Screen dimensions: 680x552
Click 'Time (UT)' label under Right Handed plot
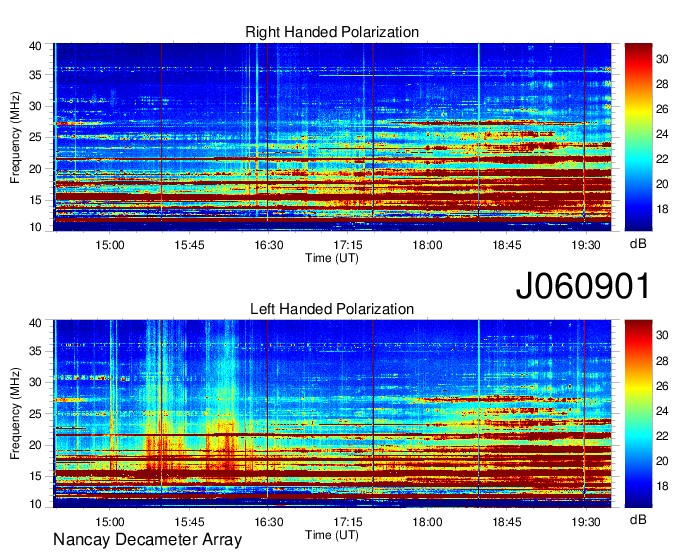click(x=332, y=258)
